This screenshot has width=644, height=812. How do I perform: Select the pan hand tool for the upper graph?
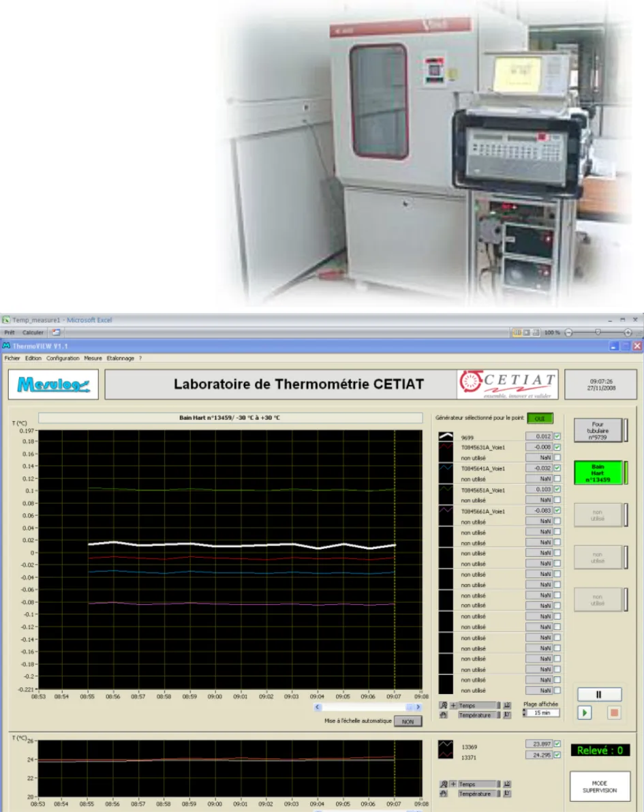[443, 715]
